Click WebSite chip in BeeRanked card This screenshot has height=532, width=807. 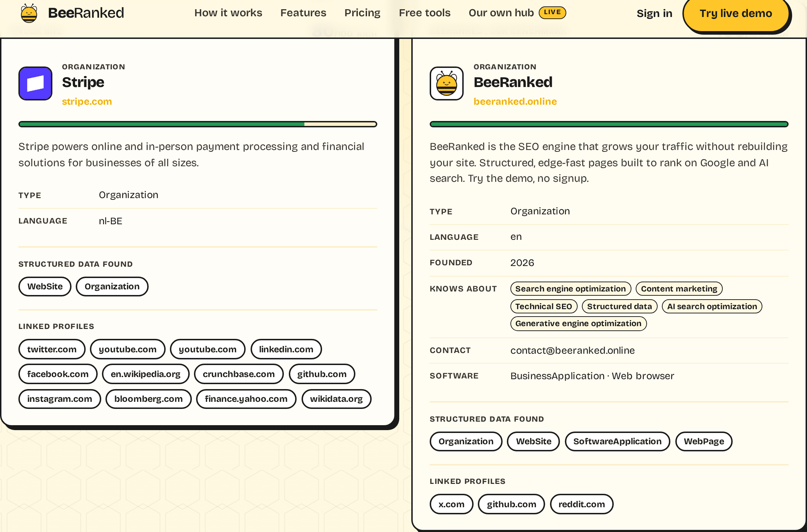pos(534,441)
